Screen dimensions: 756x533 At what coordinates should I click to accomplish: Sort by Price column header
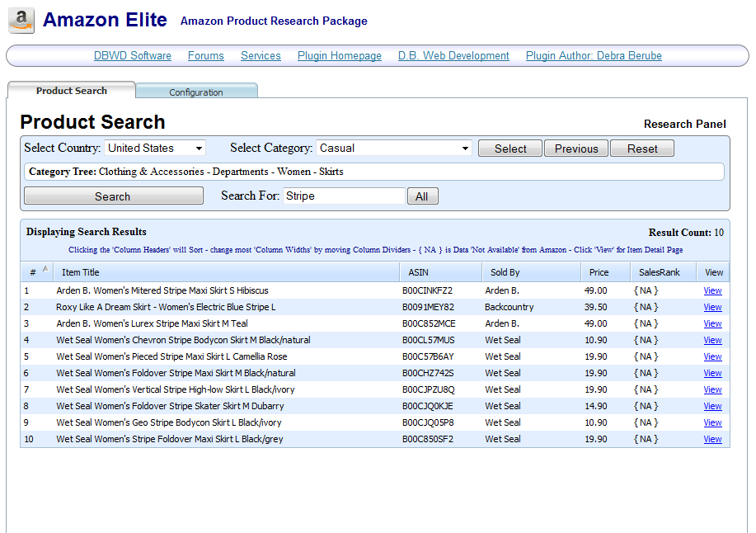click(x=606, y=272)
